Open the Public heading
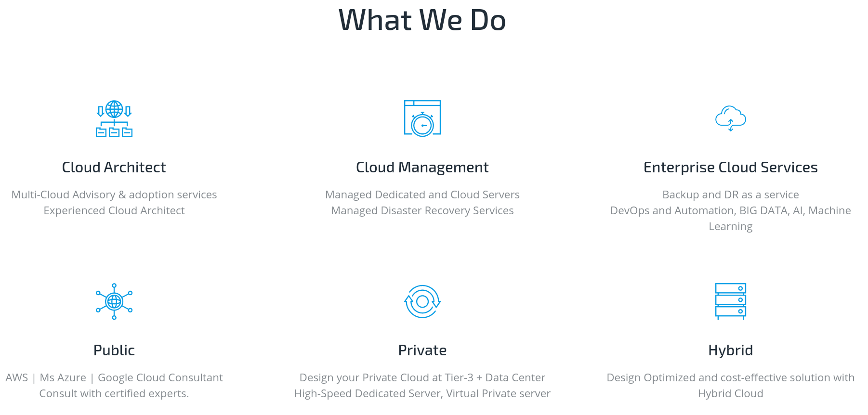The image size is (868, 415). [114, 350]
